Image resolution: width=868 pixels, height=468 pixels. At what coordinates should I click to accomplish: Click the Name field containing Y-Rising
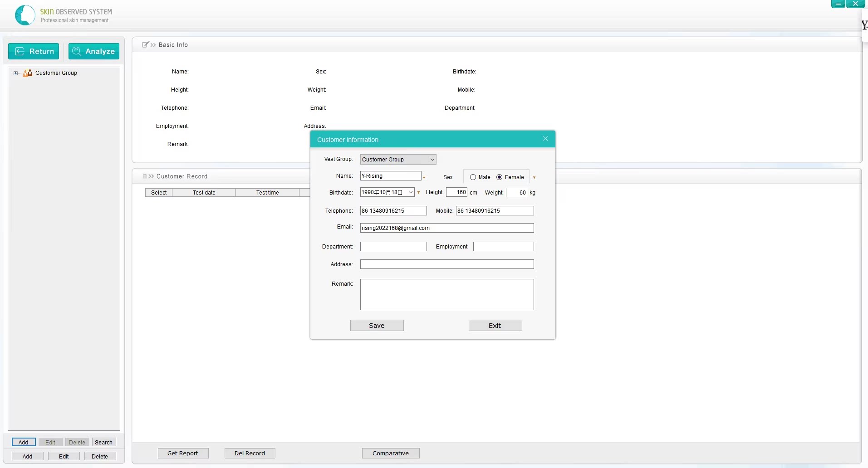tap(391, 176)
